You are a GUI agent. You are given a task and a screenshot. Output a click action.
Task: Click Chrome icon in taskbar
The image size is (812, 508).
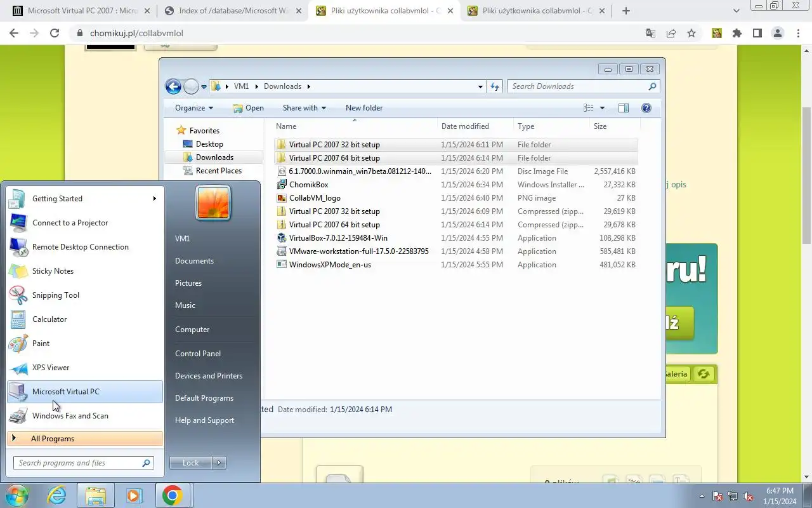[x=172, y=495]
